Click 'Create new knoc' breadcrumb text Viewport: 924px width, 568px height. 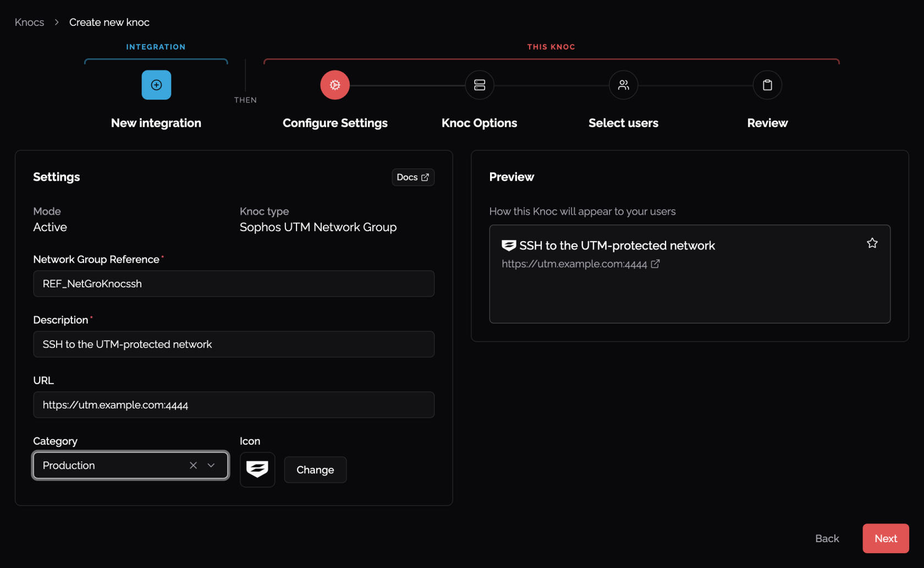pyautogui.click(x=109, y=22)
